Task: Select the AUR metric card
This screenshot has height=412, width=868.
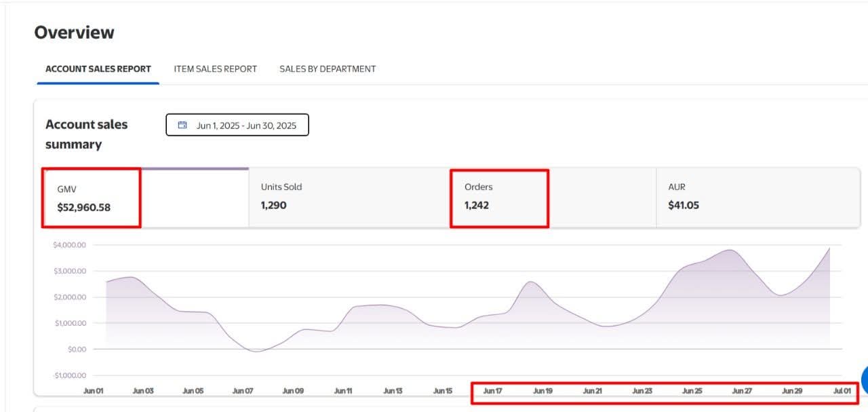Action: pyautogui.click(x=757, y=198)
